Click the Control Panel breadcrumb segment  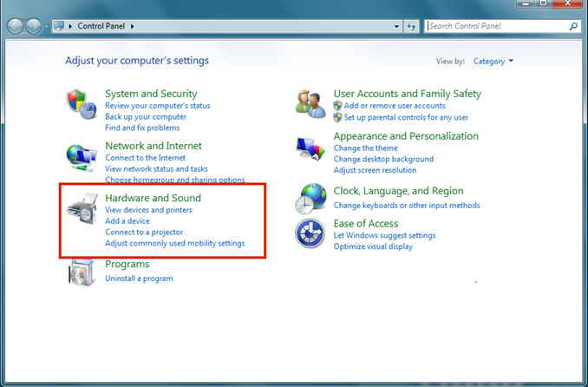(x=101, y=26)
